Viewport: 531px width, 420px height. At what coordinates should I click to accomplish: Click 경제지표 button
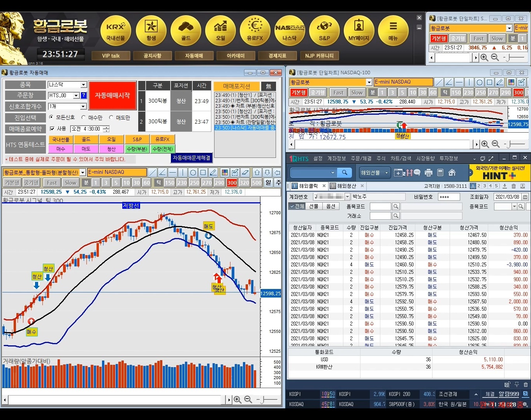pyautogui.click(x=278, y=56)
